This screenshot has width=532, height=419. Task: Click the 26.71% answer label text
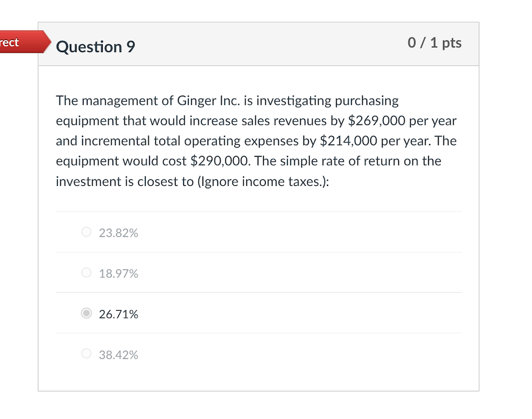click(119, 313)
